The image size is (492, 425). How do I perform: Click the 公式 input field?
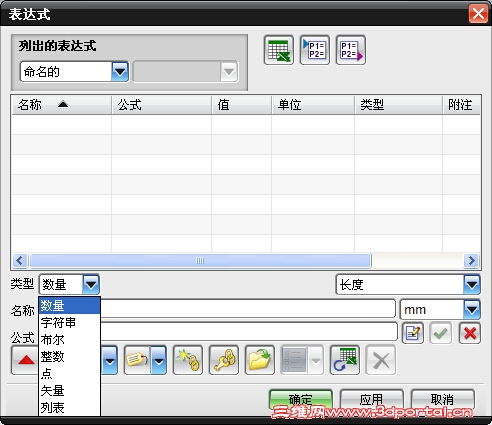[249, 332]
